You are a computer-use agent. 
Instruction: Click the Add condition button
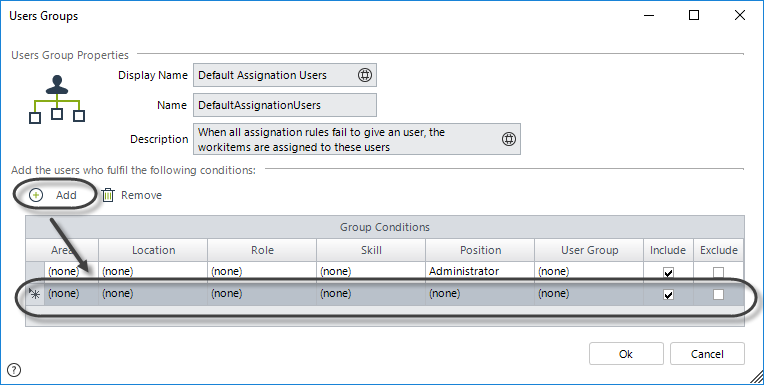pyautogui.click(x=54, y=195)
